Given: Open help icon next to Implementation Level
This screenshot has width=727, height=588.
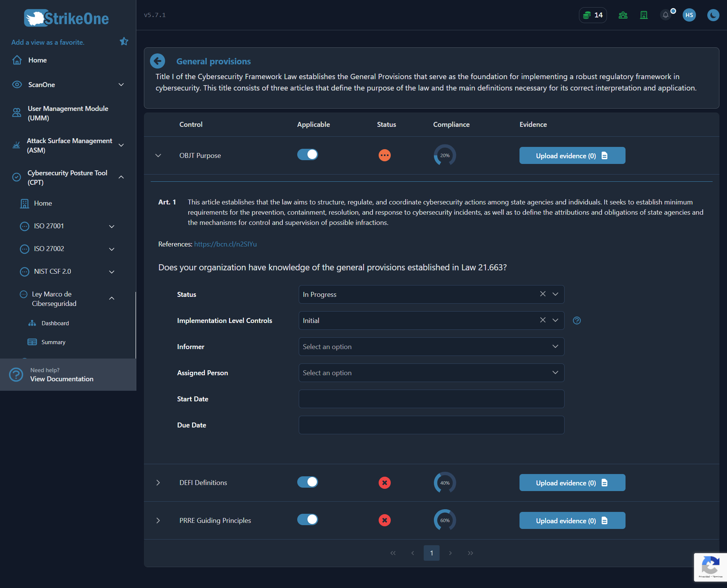Looking at the screenshot, I should point(577,321).
